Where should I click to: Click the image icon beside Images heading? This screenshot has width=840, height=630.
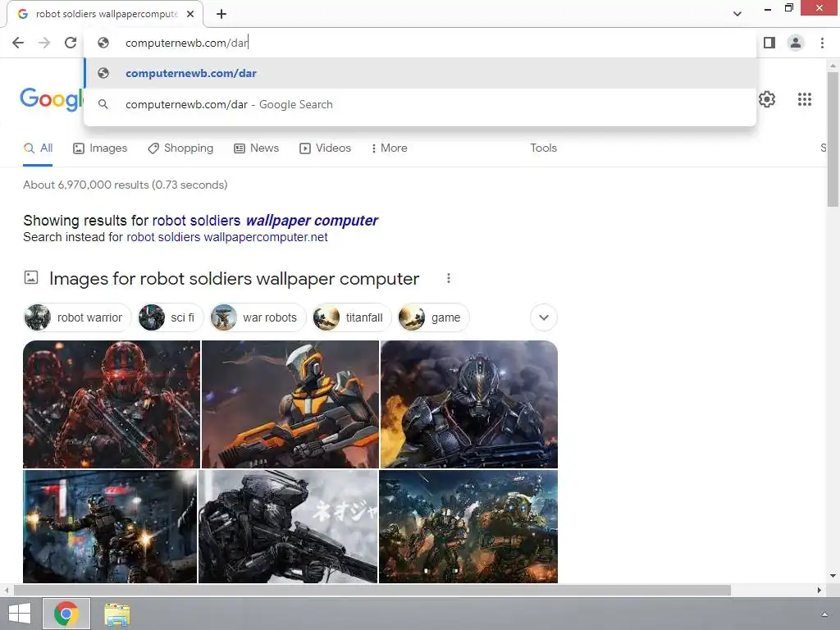(31, 277)
